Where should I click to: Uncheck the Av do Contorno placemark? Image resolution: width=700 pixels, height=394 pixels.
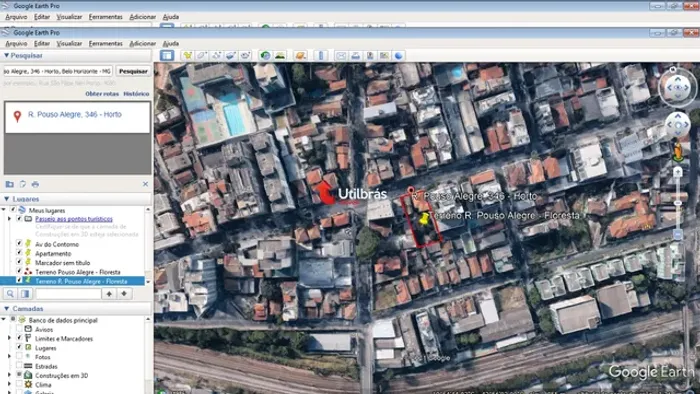[x=19, y=244]
